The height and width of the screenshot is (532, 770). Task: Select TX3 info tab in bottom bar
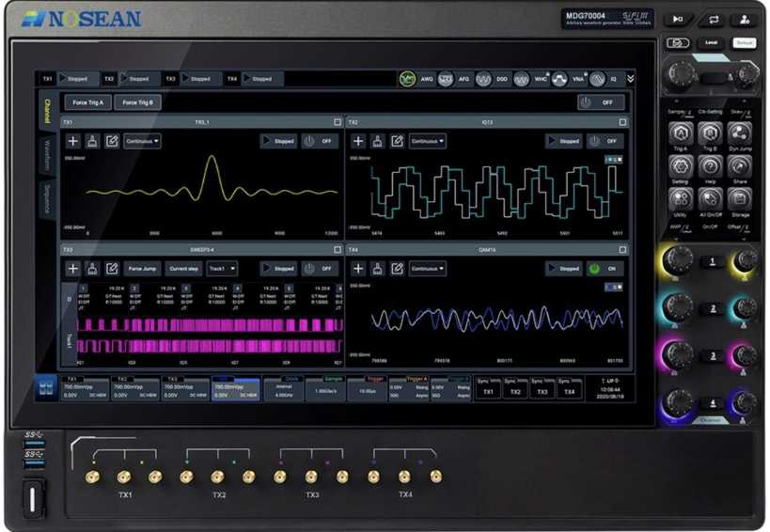pos(185,389)
